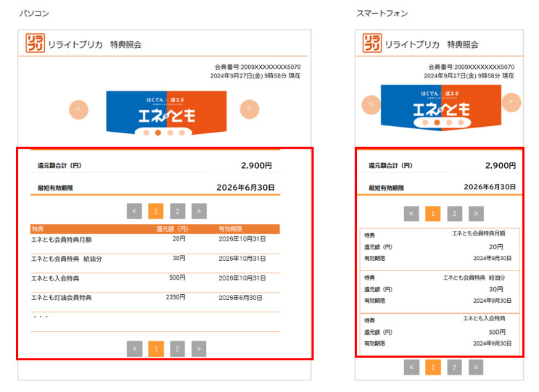Go to next page in パソコン lower pager
Image resolution: width=539 pixels, height=392 pixels.
(199, 349)
